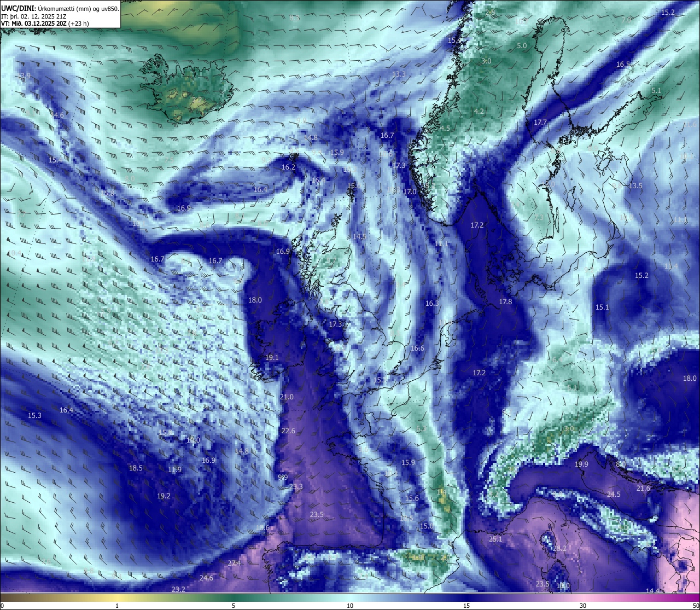
Task: Select the 17.7 value over the Gulf of Bothnia
Action: coord(540,122)
